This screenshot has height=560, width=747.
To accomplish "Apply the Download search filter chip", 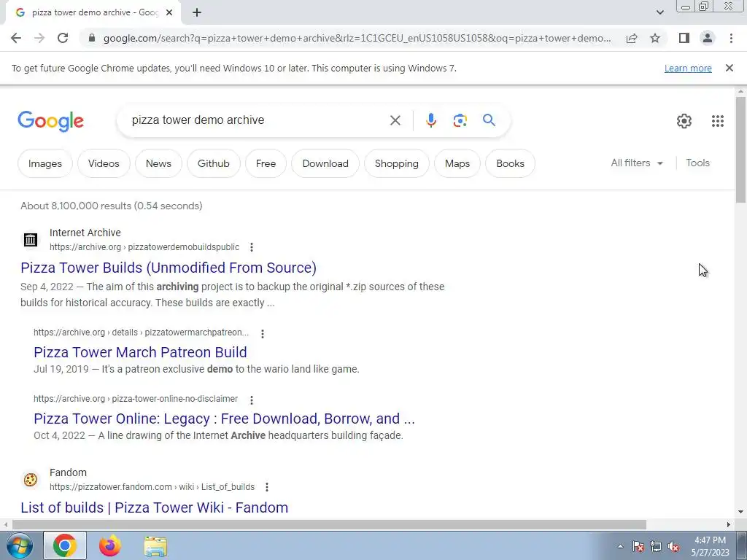I will tap(325, 163).
